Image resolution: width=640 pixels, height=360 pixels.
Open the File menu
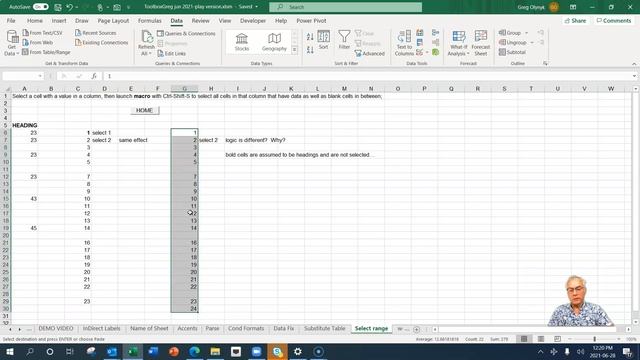(x=11, y=20)
